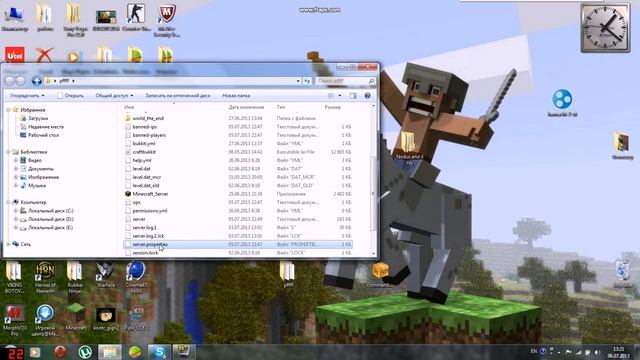Select the video thumbnail icon on the desktop
640x360 pixels.
click(106, 20)
